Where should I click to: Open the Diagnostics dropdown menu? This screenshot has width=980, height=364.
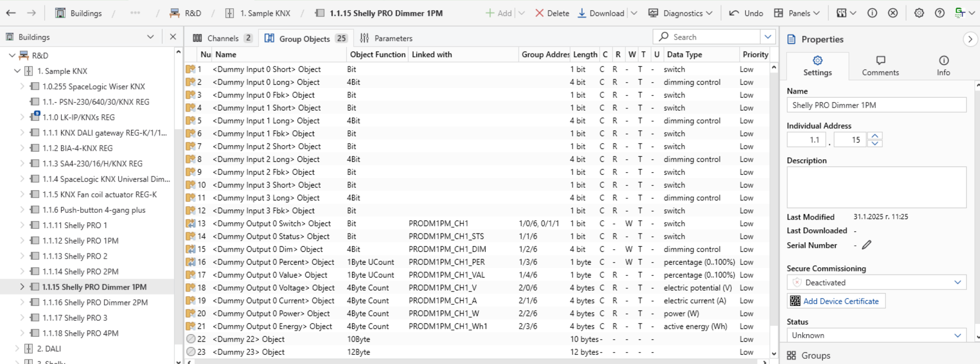680,13
